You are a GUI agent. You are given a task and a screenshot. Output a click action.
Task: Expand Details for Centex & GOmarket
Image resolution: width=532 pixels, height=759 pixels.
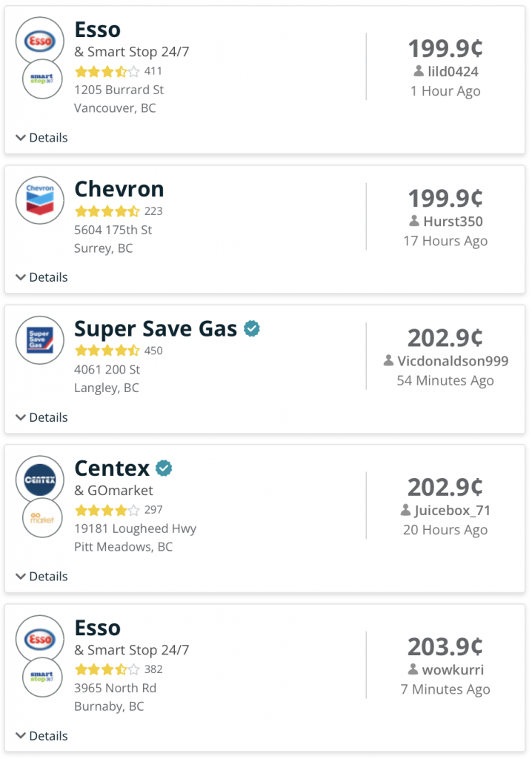pos(41,576)
